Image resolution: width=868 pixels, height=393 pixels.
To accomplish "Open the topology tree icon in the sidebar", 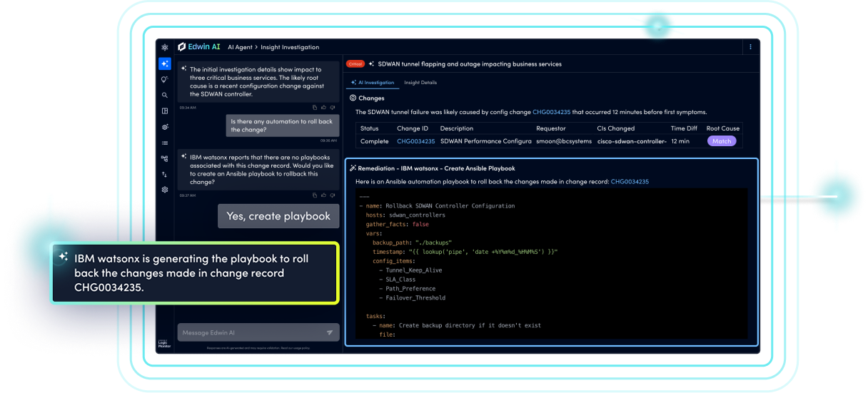I will [x=165, y=158].
